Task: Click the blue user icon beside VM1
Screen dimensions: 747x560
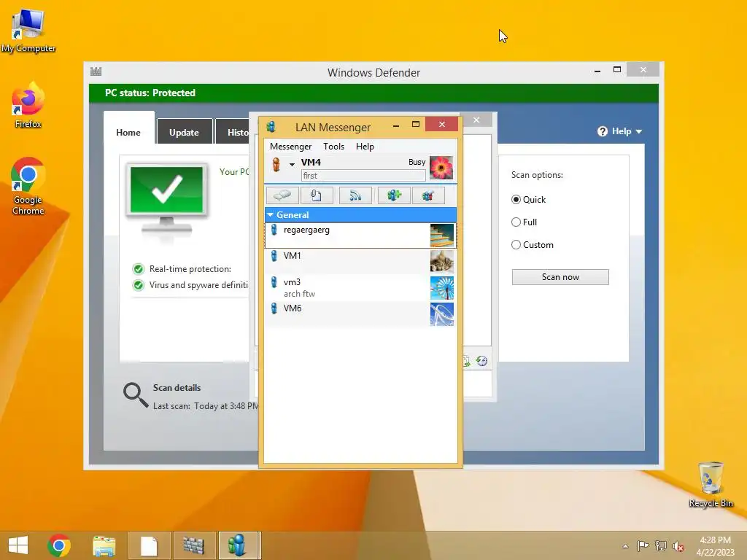Action: tap(274, 256)
